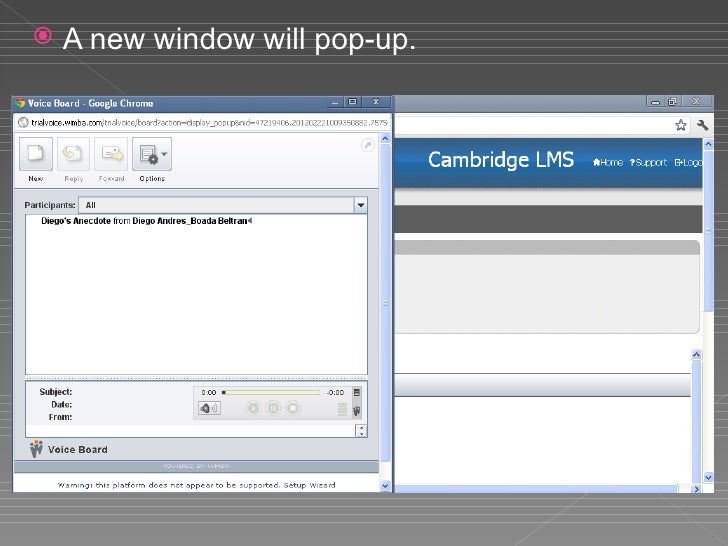Click the Logout link in Cambridge LMS header
This screenshot has height=546, width=728.
coord(688,162)
